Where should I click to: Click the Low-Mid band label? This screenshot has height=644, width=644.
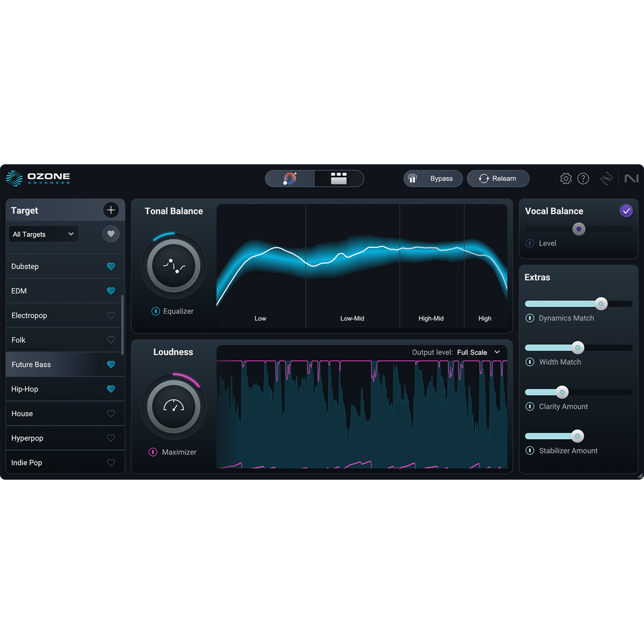[x=352, y=319]
